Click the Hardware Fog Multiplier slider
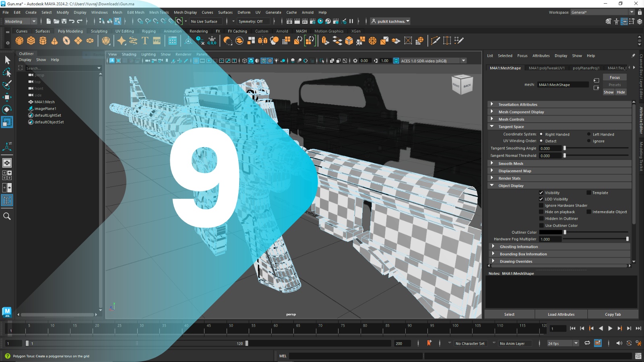The image size is (644, 362). pyautogui.click(x=596, y=239)
